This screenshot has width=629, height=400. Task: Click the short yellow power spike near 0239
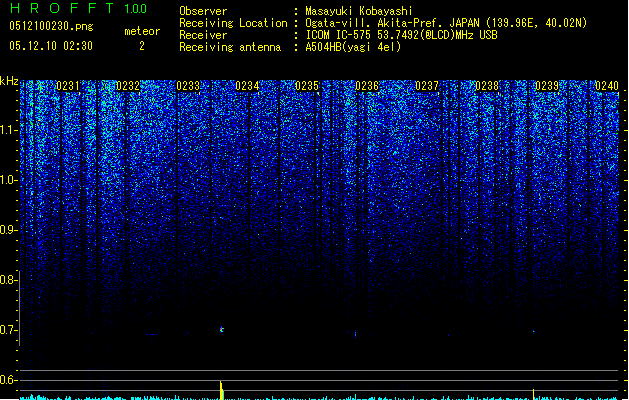click(x=534, y=394)
